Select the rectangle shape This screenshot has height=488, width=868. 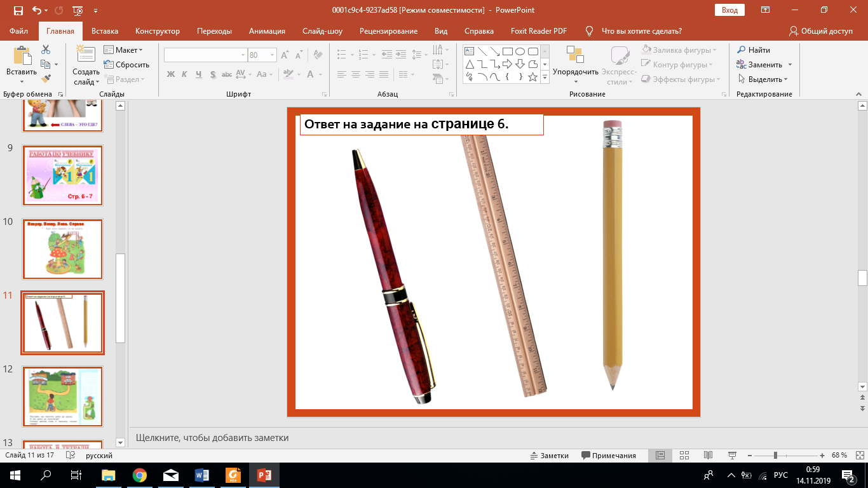(507, 51)
